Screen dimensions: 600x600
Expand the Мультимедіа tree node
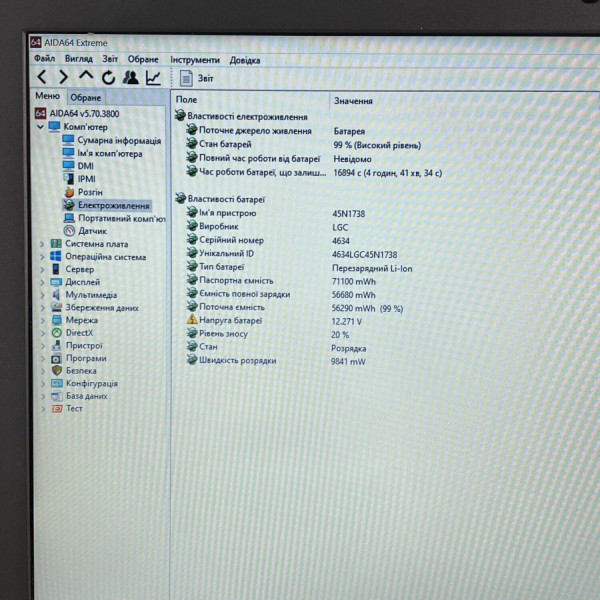point(42,295)
